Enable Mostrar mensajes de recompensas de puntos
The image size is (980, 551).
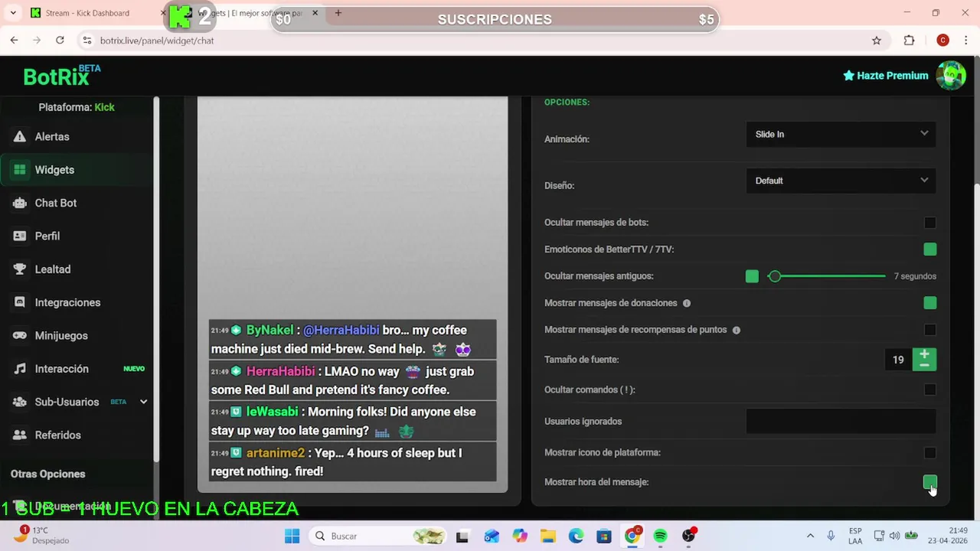[x=929, y=330]
